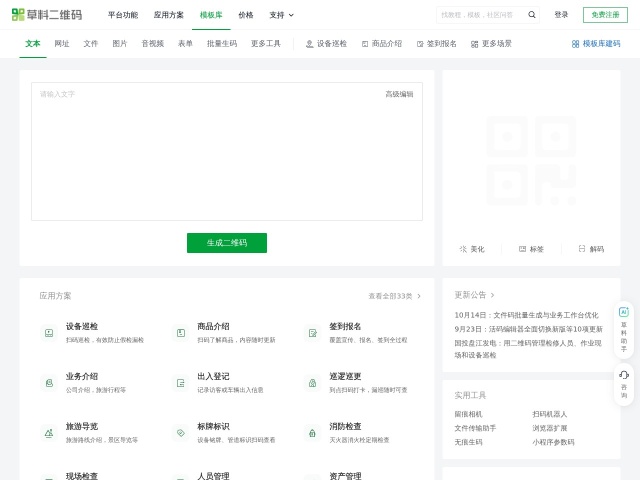Open the 平台功能 menu
This screenshot has height=480, width=640.
point(123,15)
